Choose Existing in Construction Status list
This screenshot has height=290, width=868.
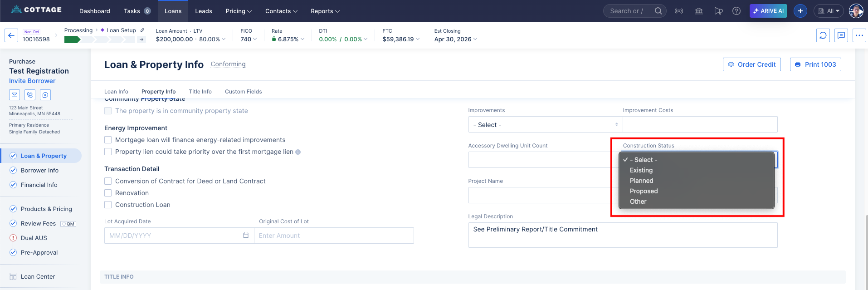point(697,170)
